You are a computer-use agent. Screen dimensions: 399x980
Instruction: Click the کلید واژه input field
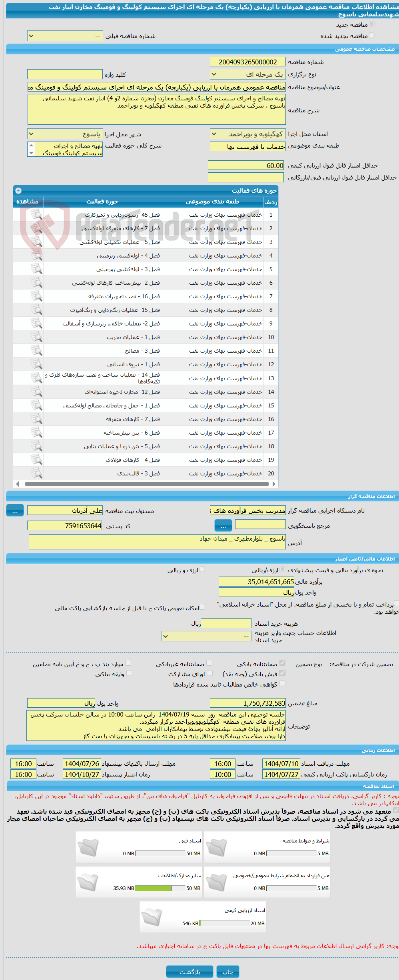pos(65,74)
